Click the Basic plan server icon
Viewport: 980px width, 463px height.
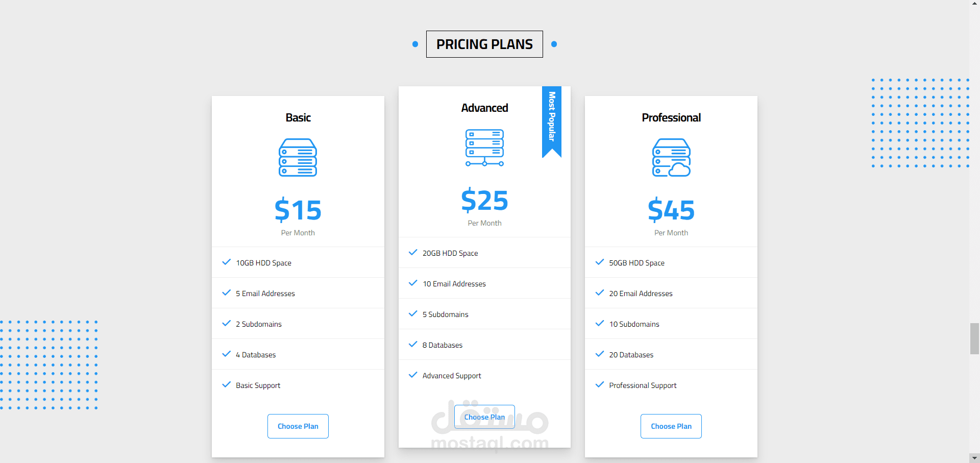coord(298,157)
